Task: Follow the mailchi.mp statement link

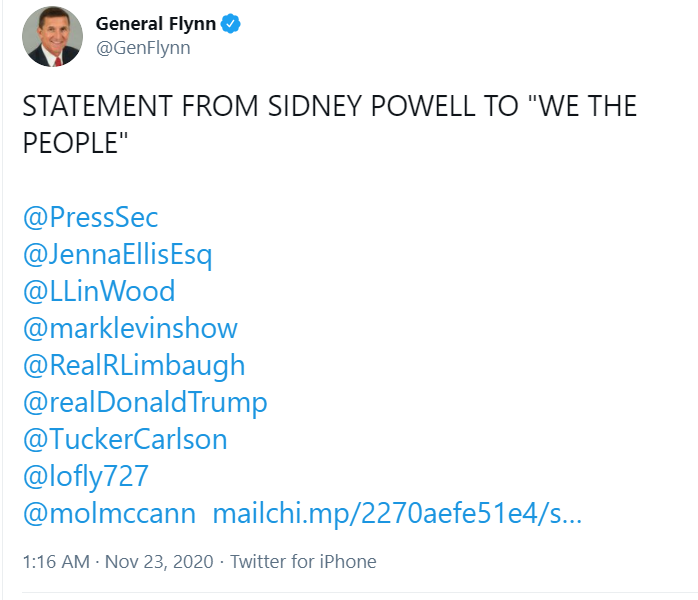Action: 397,514
